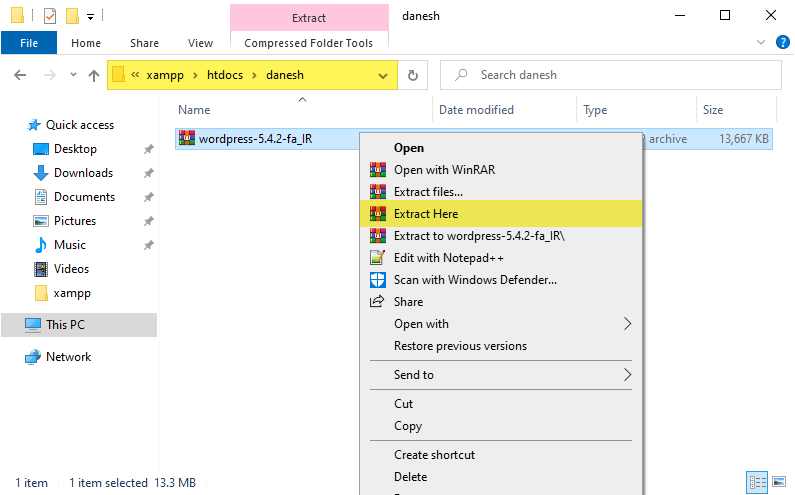The image size is (795, 495).
Task: Click the New folder icon in quick access toolbar
Action: click(x=72, y=16)
